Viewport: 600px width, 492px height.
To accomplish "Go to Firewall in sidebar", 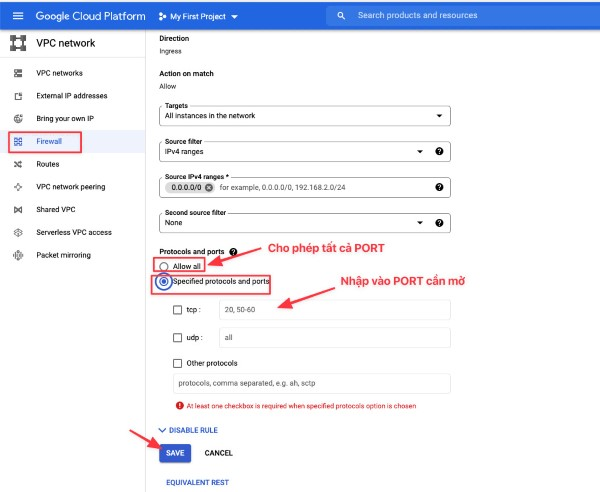I will coord(50,141).
